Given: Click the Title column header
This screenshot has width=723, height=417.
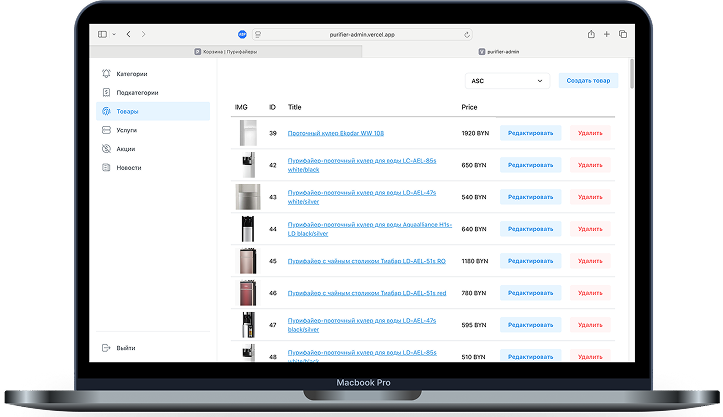Looking at the screenshot, I should pyautogui.click(x=295, y=107).
